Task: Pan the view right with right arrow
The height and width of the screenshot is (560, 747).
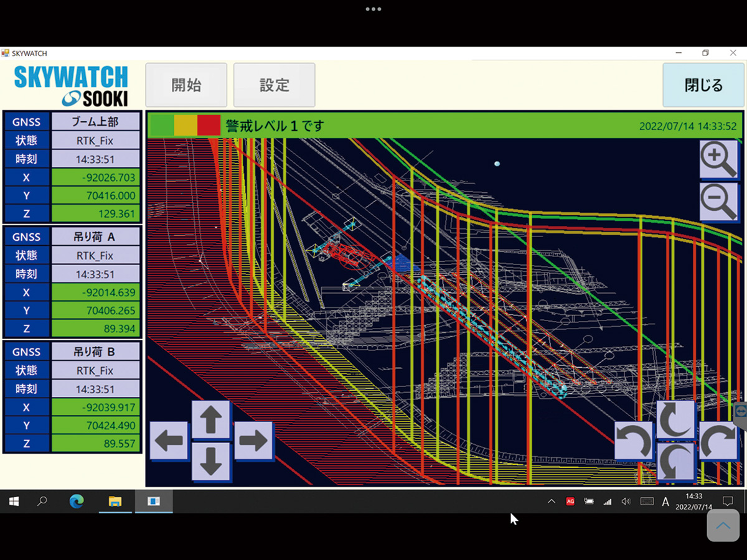Action: (253, 441)
